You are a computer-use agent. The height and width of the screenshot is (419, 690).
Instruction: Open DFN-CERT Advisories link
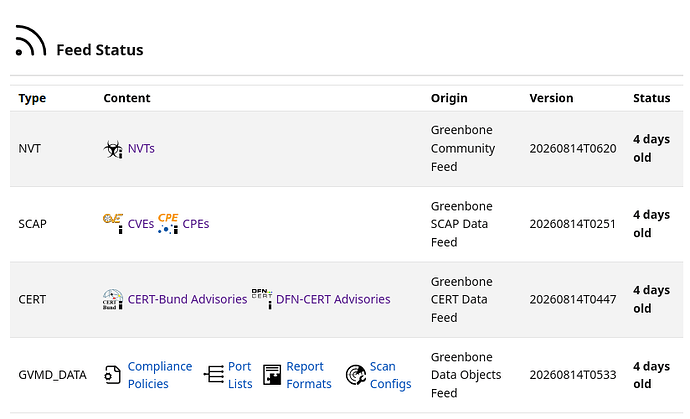coord(333,299)
